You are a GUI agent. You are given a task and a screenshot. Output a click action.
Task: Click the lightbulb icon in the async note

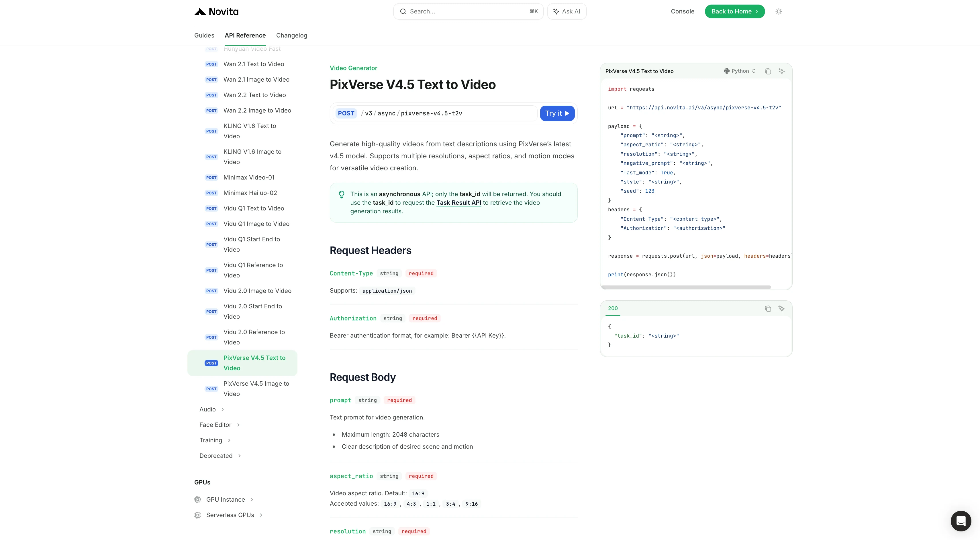click(342, 194)
